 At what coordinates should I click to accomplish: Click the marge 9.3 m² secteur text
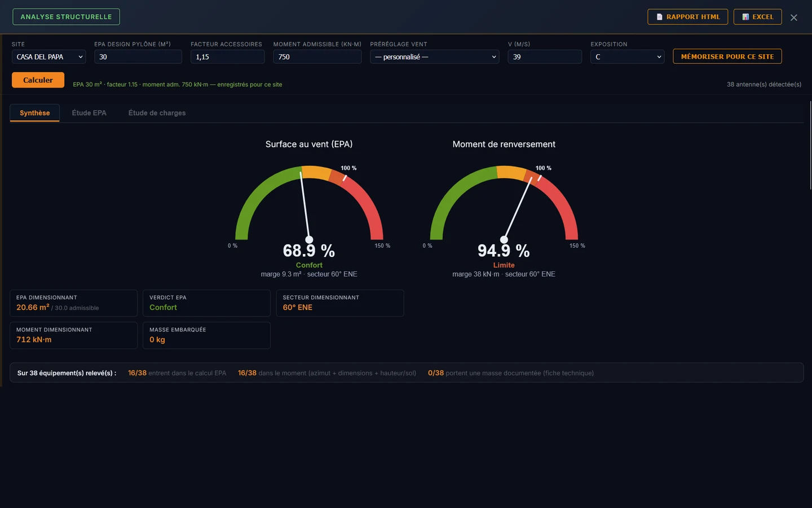(x=309, y=274)
